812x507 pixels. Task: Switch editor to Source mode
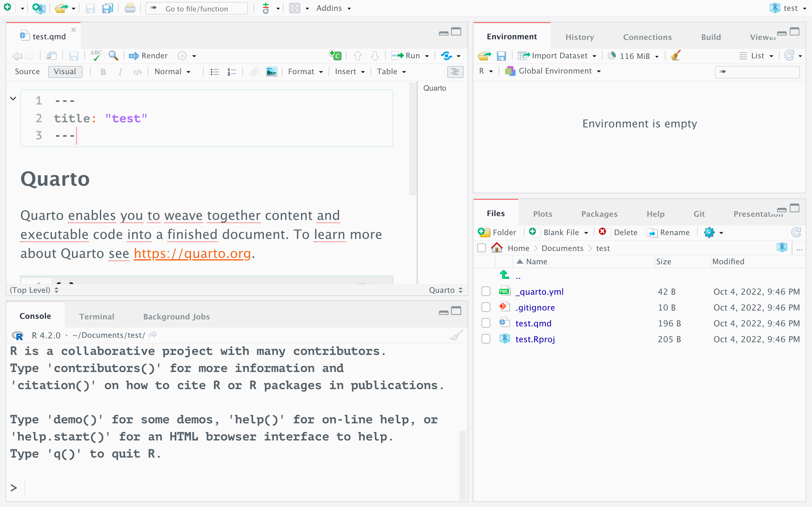point(27,72)
